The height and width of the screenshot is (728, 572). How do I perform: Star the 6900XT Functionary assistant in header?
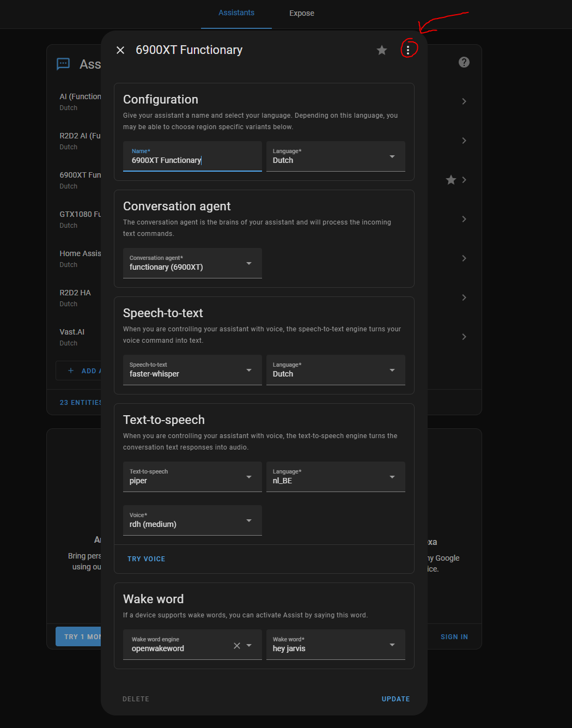(381, 50)
